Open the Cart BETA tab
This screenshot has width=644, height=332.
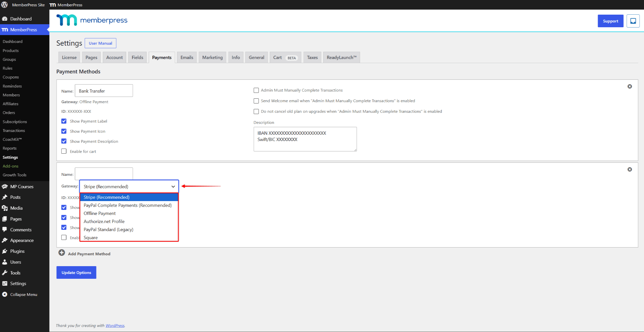pyautogui.click(x=285, y=57)
